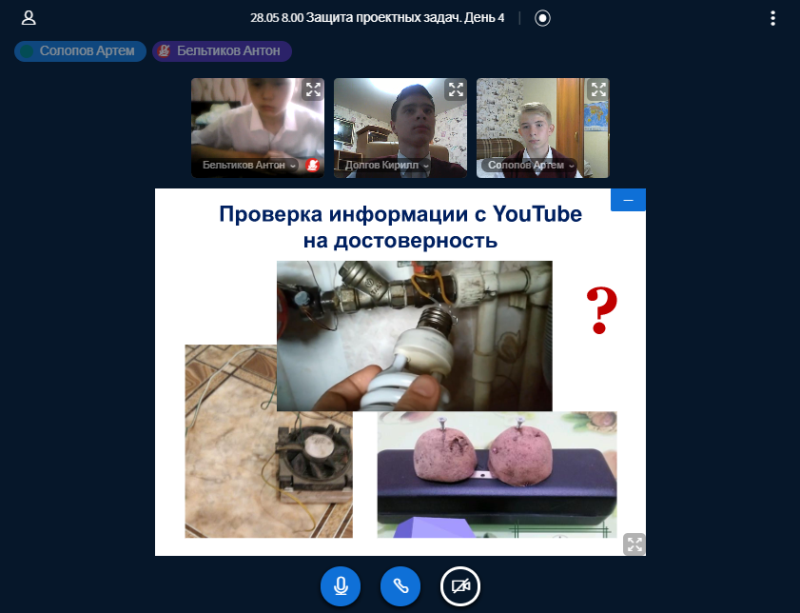800x613 pixels.
Task: Click the Бельтиков Антон talking indicator
Action: (222, 51)
